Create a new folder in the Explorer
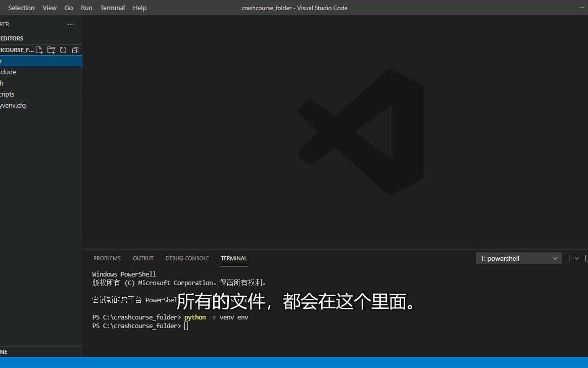Screen dimensions: 588x368 pyautogui.click(x=51, y=50)
